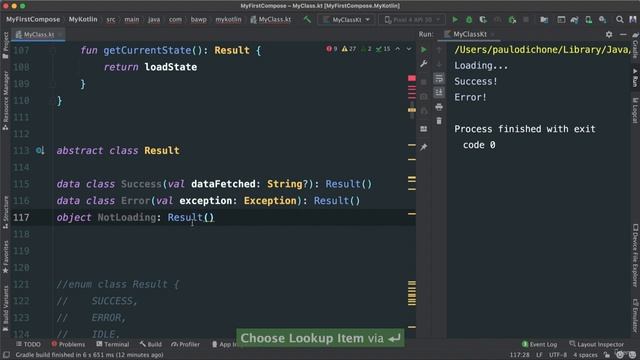Change the UTF-8 file encoding in status bar
640x360 pixels.
click(x=558, y=355)
